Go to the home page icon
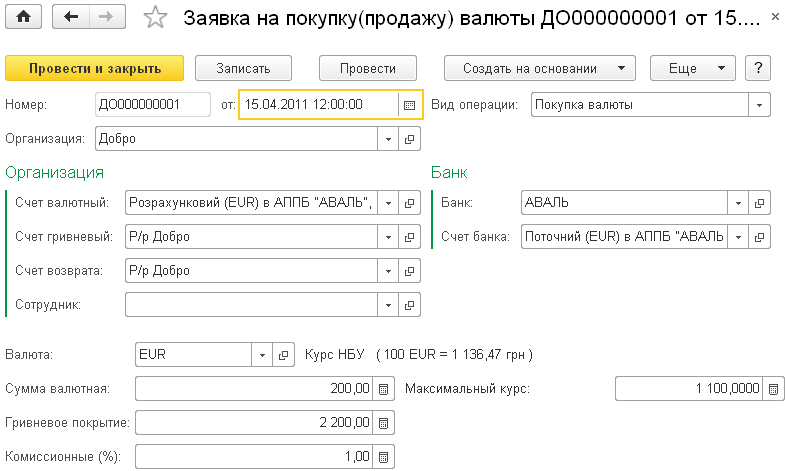This screenshot has width=785, height=471. click(23, 17)
